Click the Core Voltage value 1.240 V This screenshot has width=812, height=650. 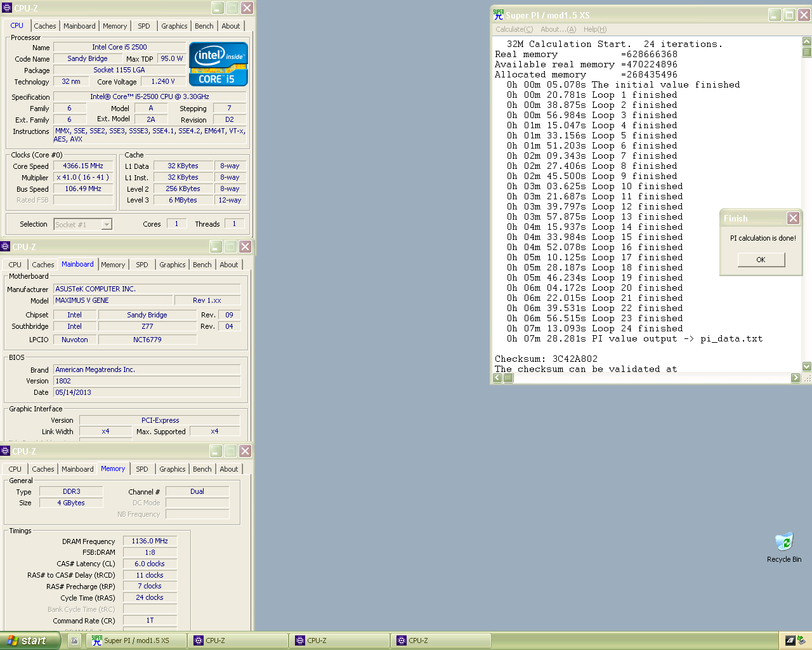pos(163,81)
